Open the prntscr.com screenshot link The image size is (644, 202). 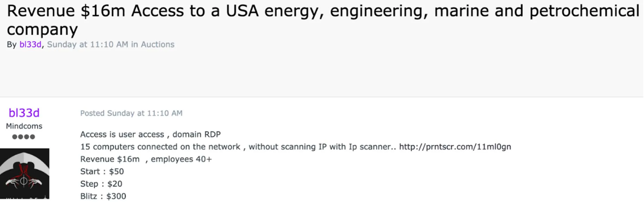click(x=455, y=147)
